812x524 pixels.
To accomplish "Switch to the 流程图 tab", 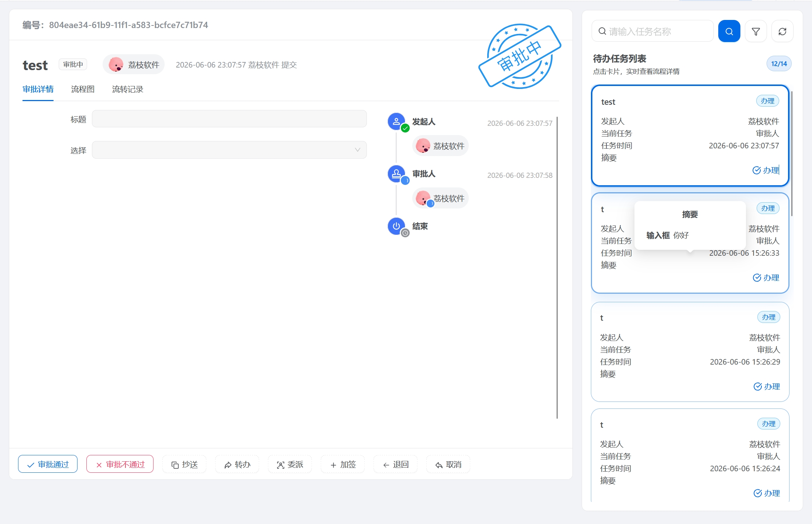I will (83, 89).
